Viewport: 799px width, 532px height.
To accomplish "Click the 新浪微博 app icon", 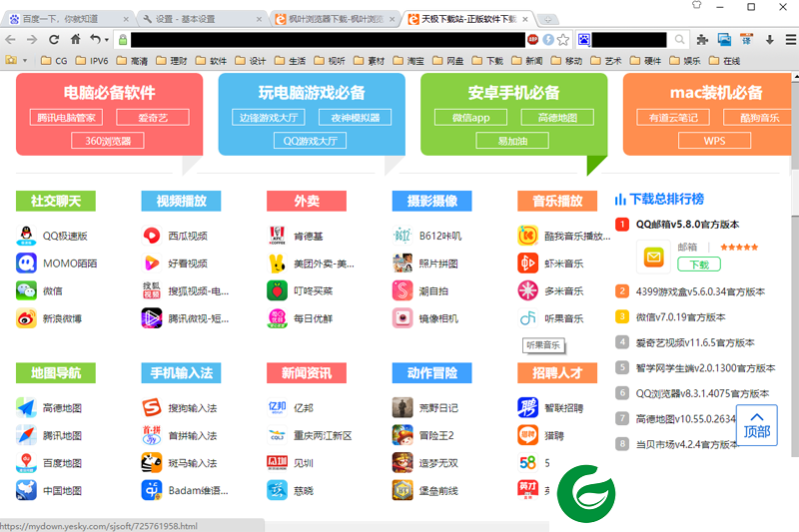I will [26, 318].
